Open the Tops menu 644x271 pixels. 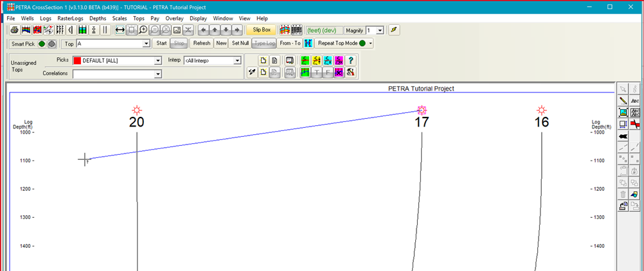139,19
